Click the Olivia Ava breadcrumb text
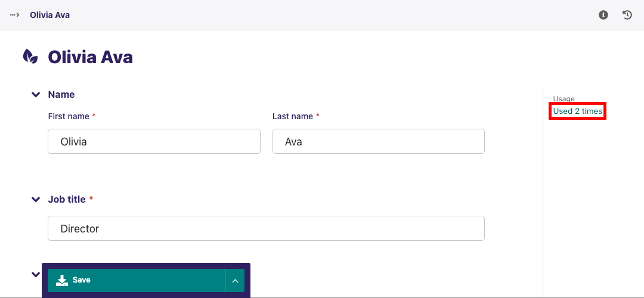 [49, 15]
